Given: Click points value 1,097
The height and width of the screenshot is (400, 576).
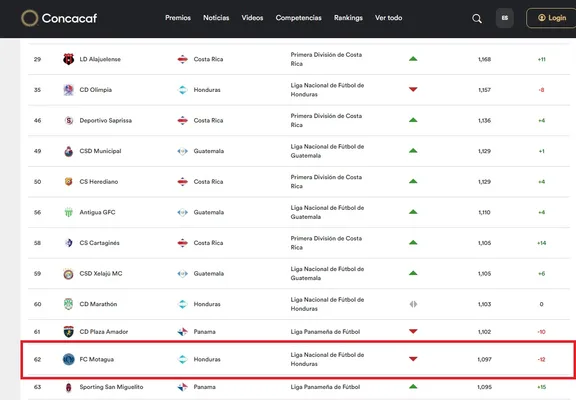Looking at the screenshot, I should [485, 359].
